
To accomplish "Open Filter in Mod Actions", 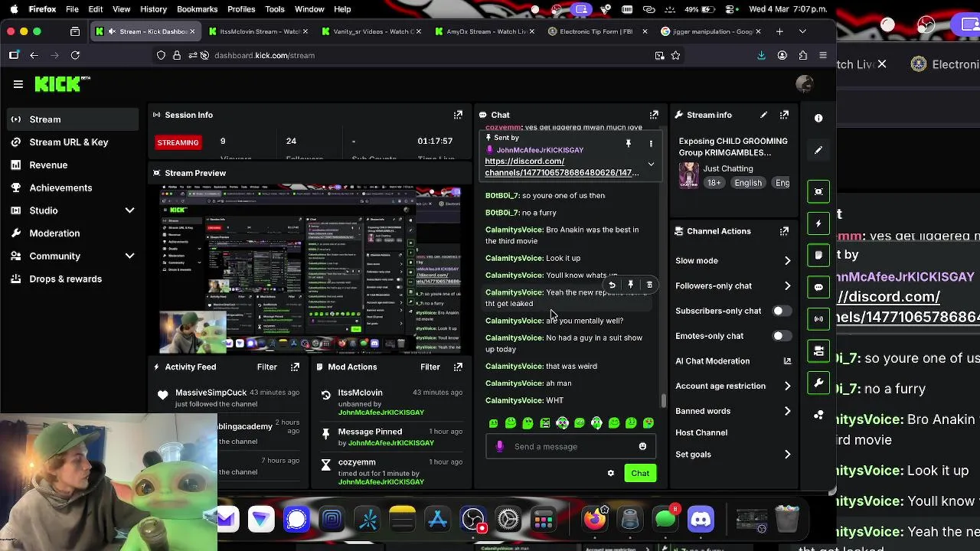I will tap(430, 367).
